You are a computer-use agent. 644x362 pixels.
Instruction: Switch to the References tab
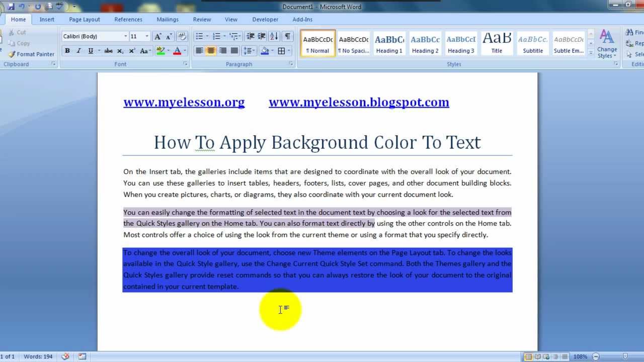[x=128, y=19]
